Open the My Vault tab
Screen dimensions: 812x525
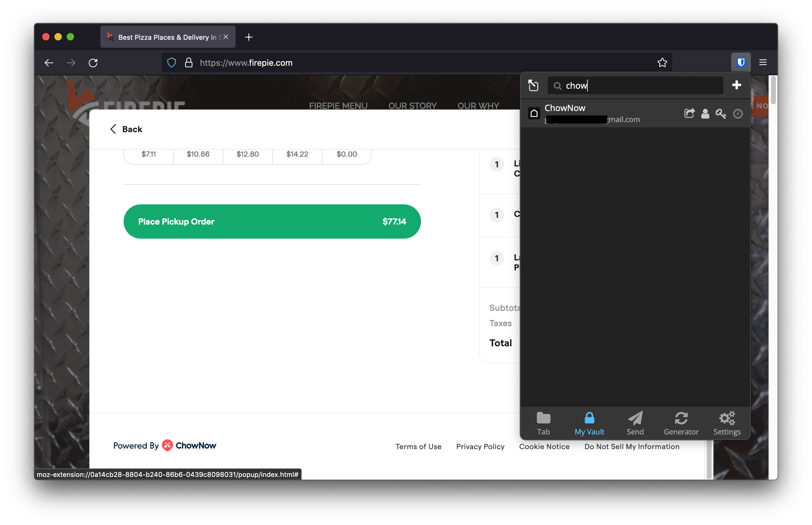[589, 423]
